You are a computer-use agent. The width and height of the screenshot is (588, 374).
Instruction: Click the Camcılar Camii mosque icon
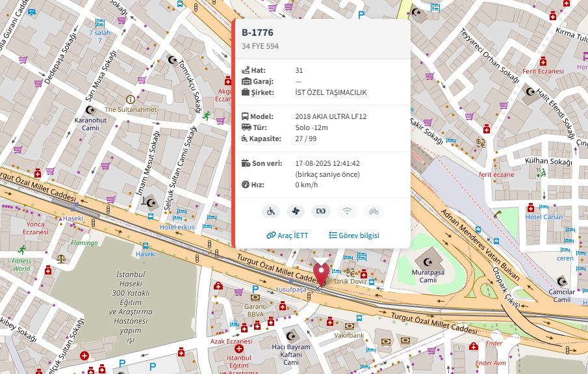tap(561, 281)
